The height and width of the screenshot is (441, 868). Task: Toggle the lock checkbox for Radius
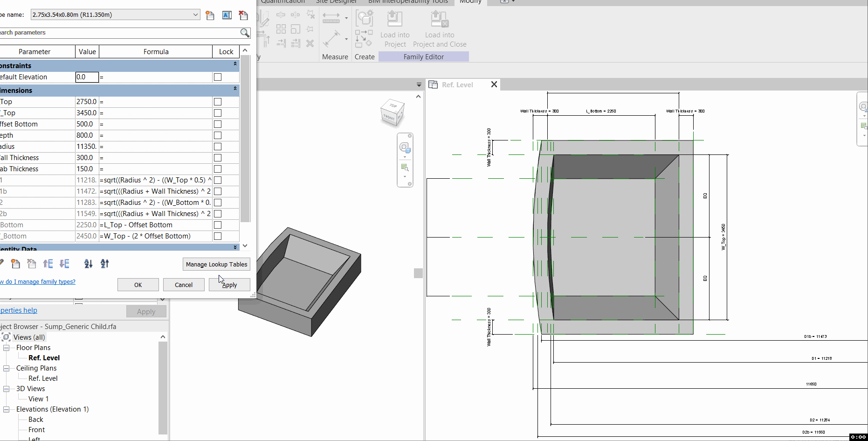(218, 146)
